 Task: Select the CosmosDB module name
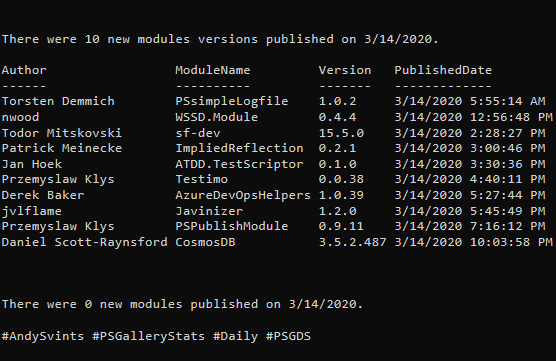205,243
